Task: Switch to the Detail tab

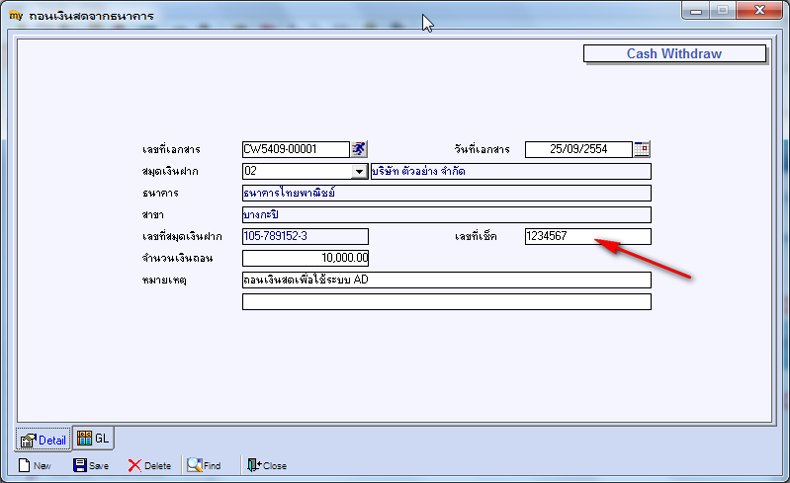Action: pos(43,440)
